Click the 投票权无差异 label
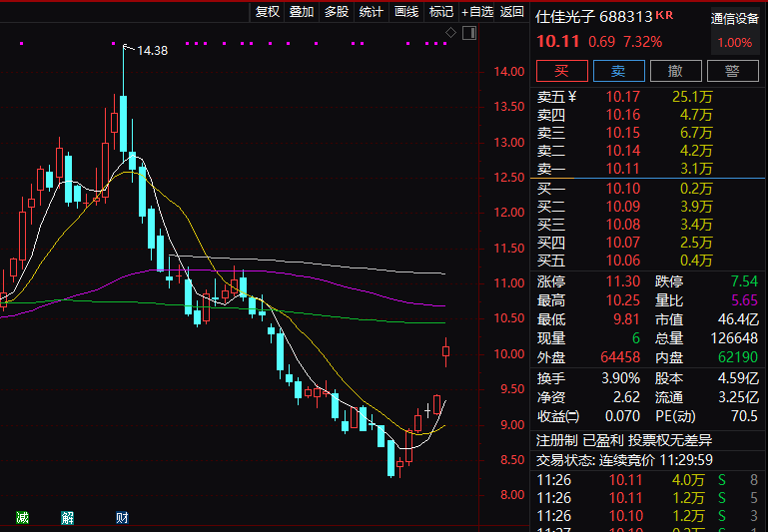This screenshot has width=768, height=532. [x=670, y=440]
